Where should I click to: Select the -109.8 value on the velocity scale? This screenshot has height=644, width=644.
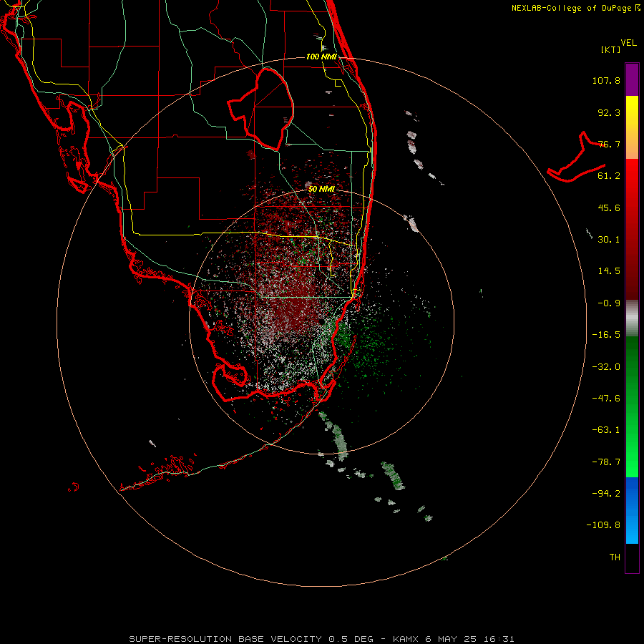pyautogui.click(x=603, y=525)
